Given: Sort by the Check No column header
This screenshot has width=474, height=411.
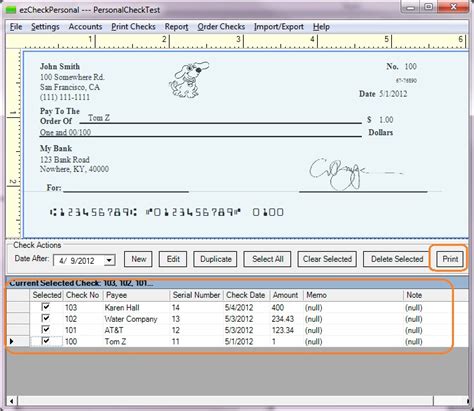Looking at the screenshot, I should 83,295.
